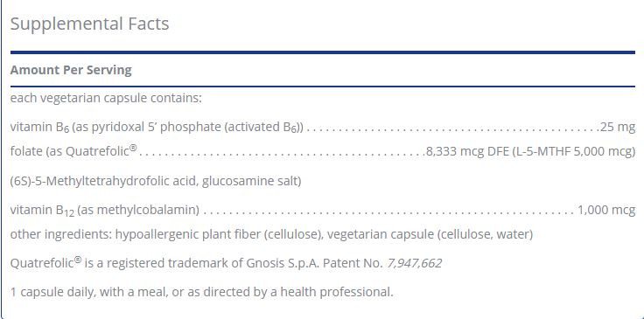The width and height of the screenshot is (644, 319).
Task: Click the glucosamine salt text
Action: [x=252, y=181]
